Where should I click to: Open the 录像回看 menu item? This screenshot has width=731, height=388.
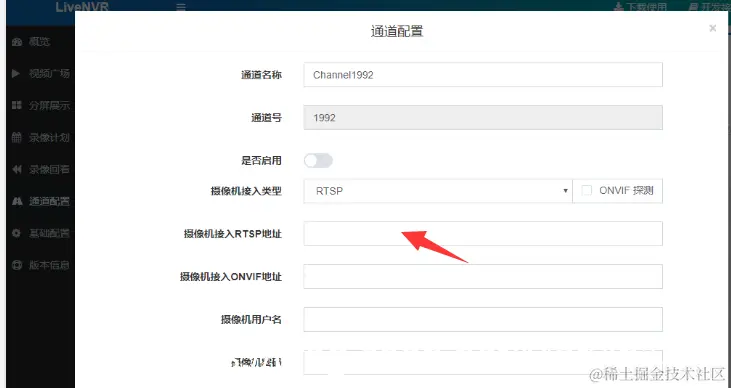(49, 169)
